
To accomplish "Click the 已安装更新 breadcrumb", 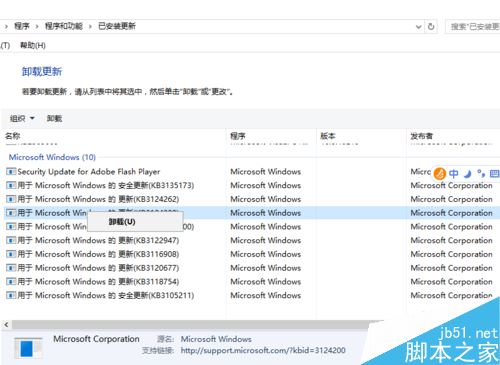I will pyautogui.click(x=117, y=26).
